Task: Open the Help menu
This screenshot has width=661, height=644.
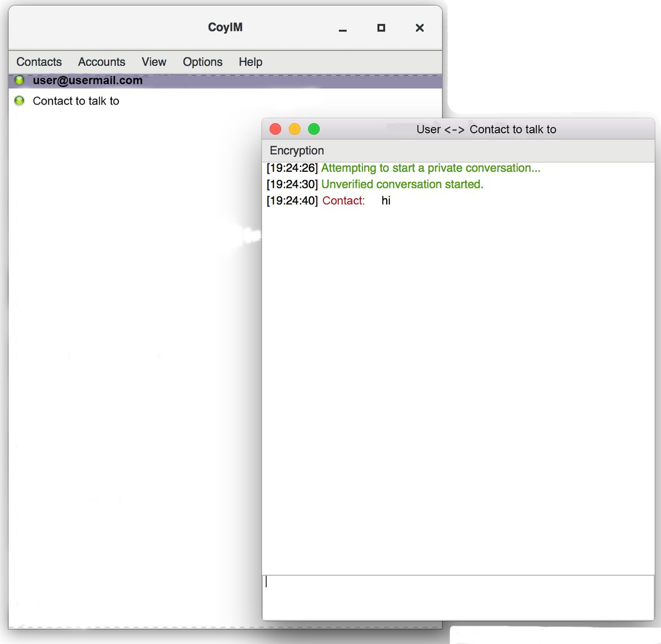Action: 250,62
